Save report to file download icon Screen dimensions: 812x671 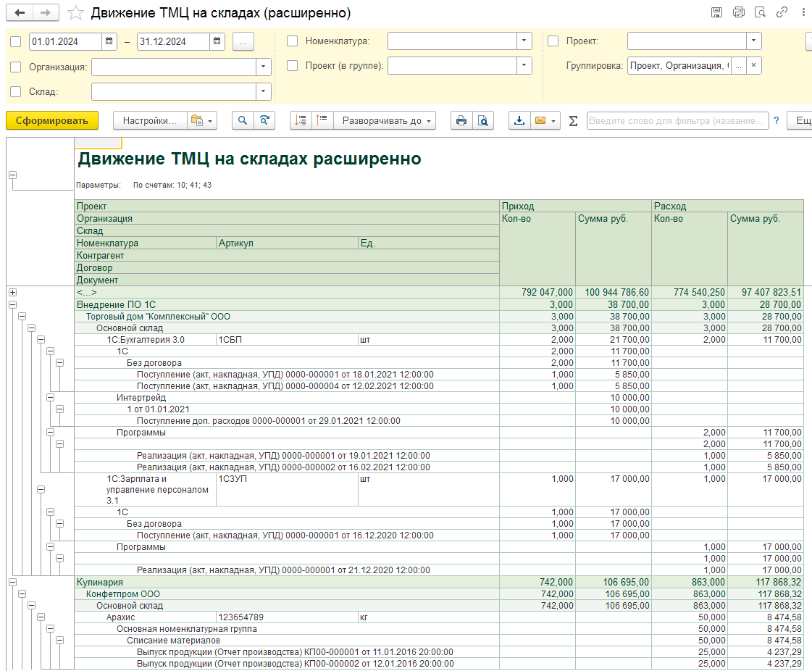[x=519, y=121]
